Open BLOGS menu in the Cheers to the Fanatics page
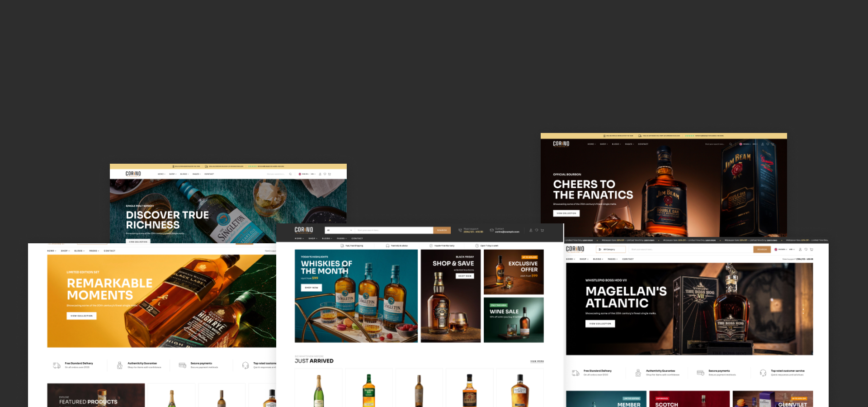Image resolution: width=868 pixels, height=407 pixels. point(616,144)
